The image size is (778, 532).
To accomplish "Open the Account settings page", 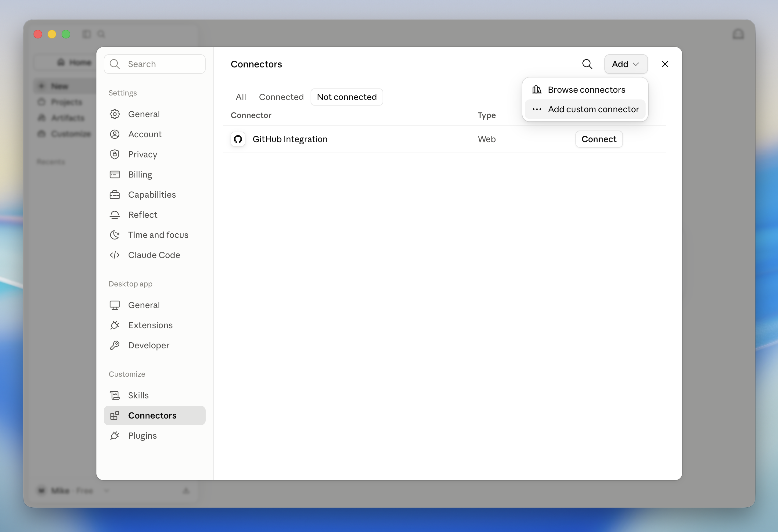I will (x=154, y=134).
